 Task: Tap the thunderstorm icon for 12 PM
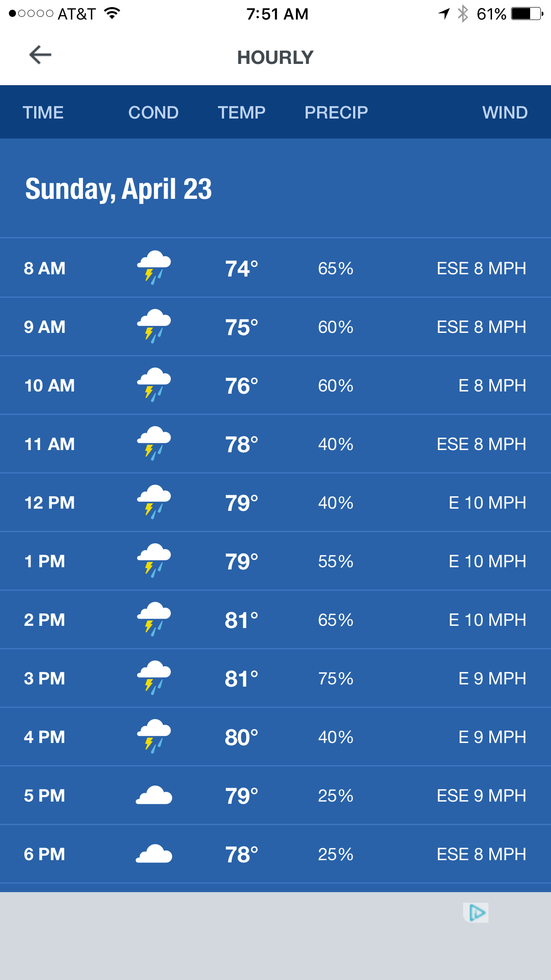tap(153, 502)
